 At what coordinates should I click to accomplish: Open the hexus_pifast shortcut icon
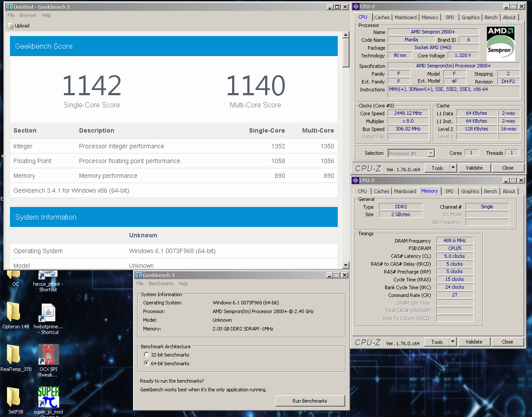[48, 275]
